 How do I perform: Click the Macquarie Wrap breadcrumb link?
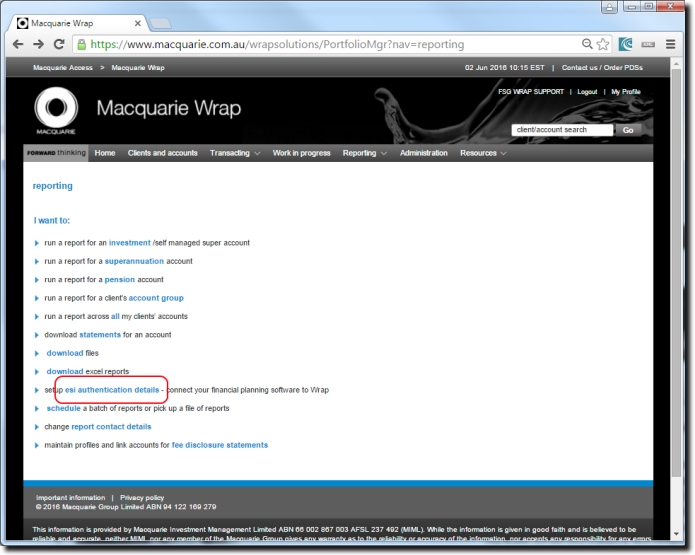click(138, 67)
